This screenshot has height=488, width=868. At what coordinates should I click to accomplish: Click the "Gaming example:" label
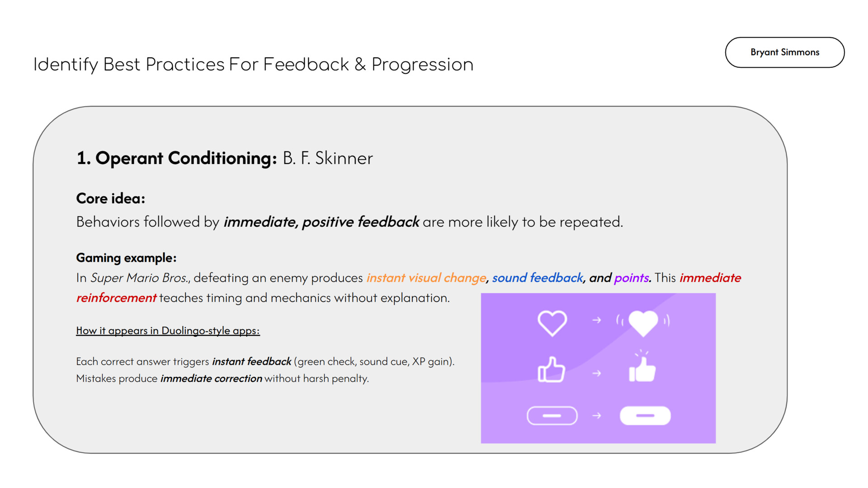coord(126,258)
